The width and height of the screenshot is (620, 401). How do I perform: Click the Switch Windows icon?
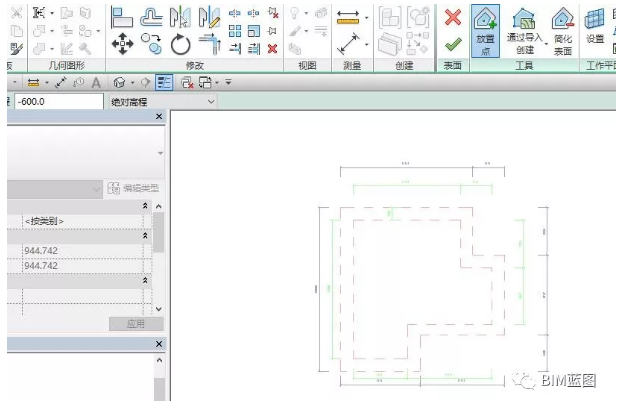point(205,82)
